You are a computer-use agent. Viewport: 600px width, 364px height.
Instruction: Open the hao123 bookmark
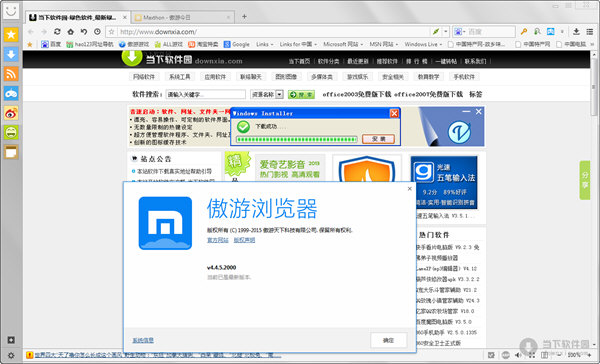90,44
